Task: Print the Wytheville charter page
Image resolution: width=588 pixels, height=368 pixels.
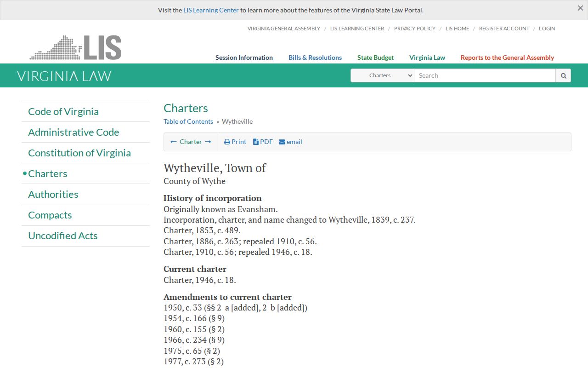Action: (235, 142)
